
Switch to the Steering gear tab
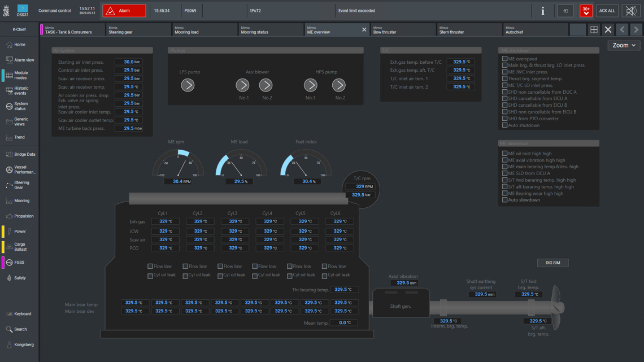tap(138, 30)
